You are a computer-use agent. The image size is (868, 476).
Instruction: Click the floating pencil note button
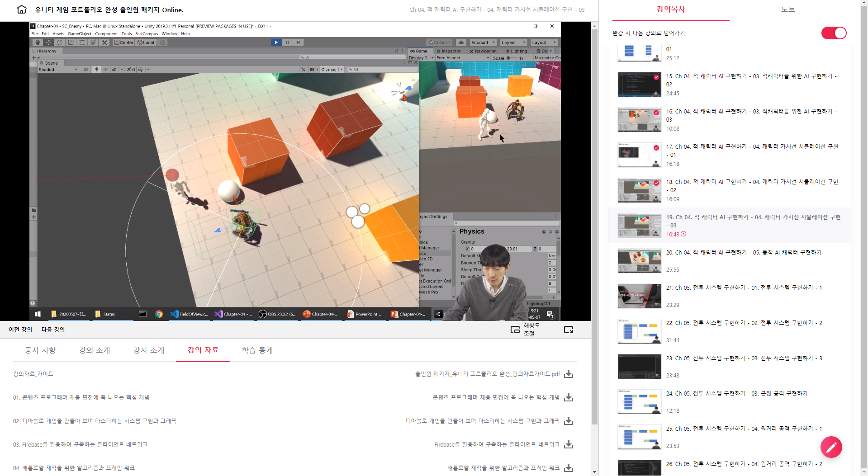point(831,447)
